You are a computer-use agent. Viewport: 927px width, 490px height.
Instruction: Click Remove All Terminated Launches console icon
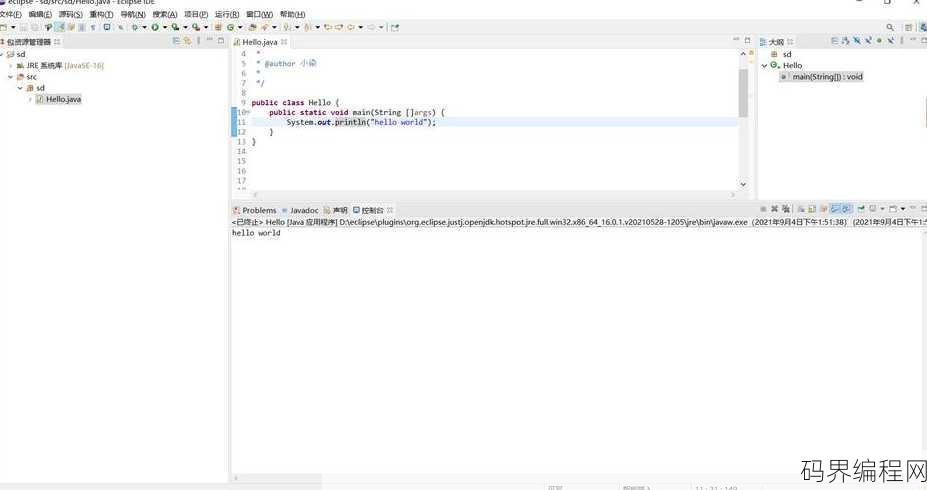click(x=786, y=209)
